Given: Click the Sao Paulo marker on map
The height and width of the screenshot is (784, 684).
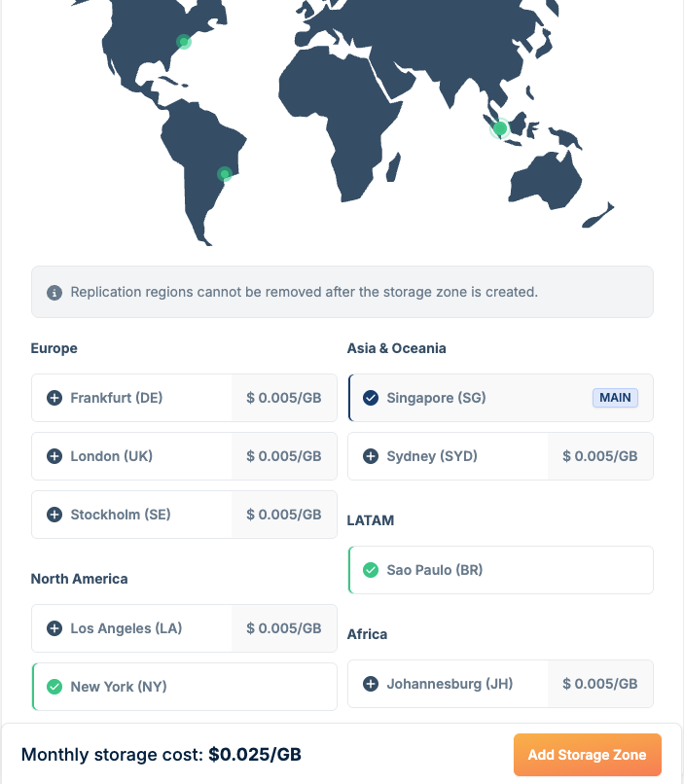Looking at the screenshot, I should coord(225,174).
